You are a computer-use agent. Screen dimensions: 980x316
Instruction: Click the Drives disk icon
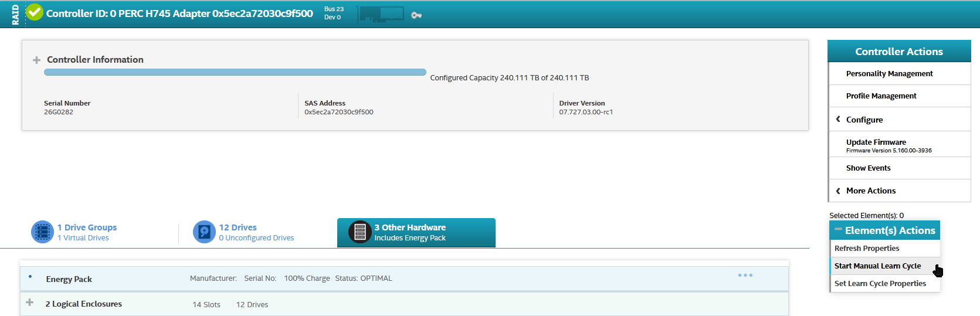204,232
